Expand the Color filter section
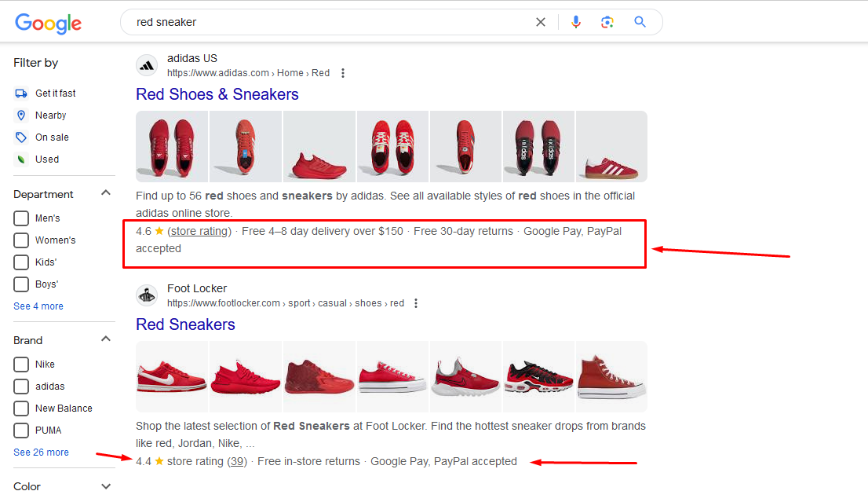This screenshot has height=491, width=868. (x=106, y=486)
